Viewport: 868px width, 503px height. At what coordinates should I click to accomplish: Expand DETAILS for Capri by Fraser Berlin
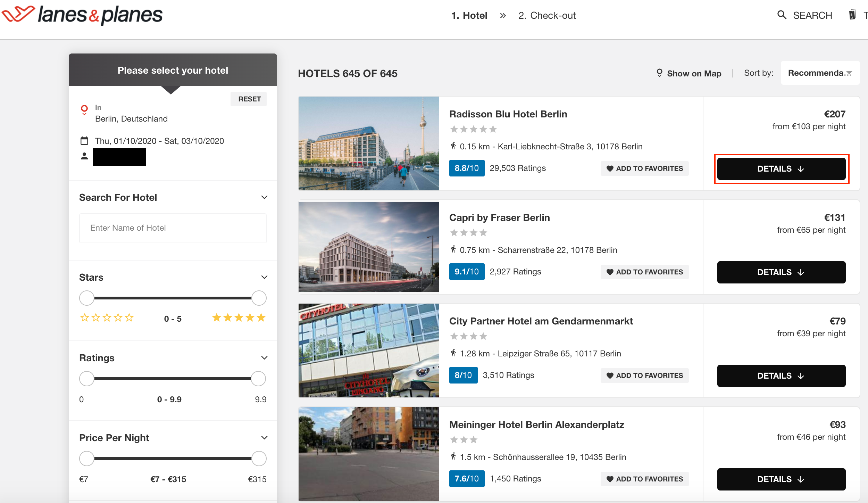pyautogui.click(x=781, y=272)
